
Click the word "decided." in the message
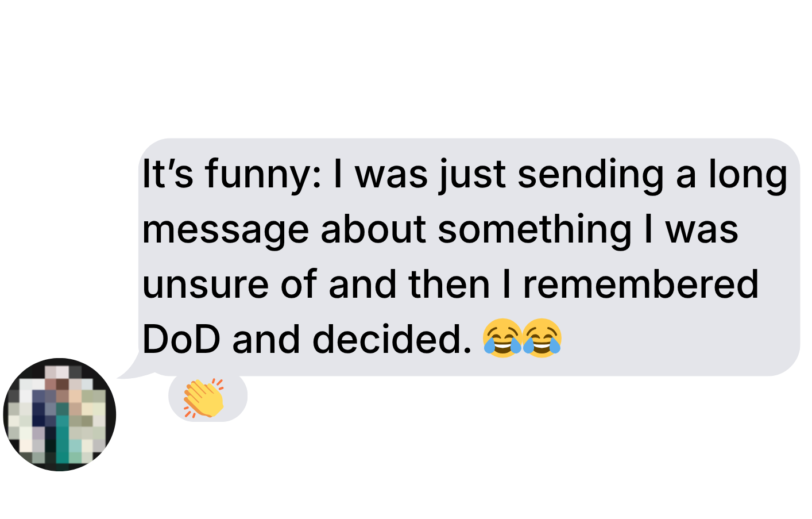point(392,339)
